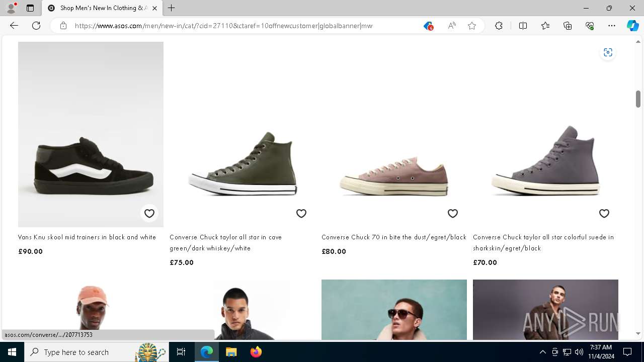Open the Favorites list

(545, 26)
